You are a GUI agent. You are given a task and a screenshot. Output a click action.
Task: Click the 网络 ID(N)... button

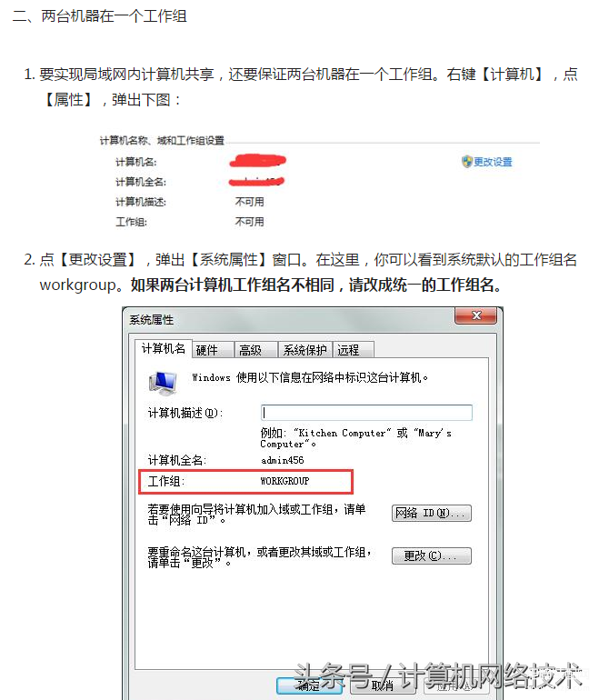[x=431, y=513]
